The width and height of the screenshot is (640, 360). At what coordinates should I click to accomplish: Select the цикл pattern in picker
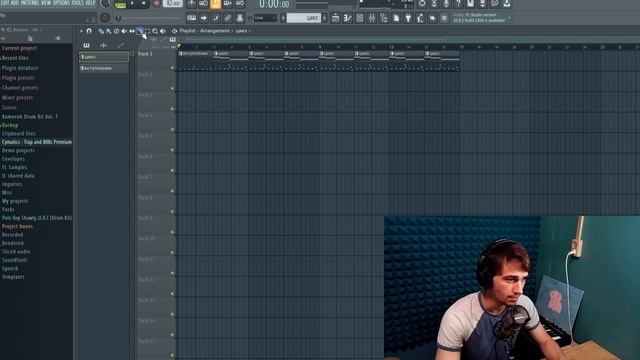pos(104,57)
